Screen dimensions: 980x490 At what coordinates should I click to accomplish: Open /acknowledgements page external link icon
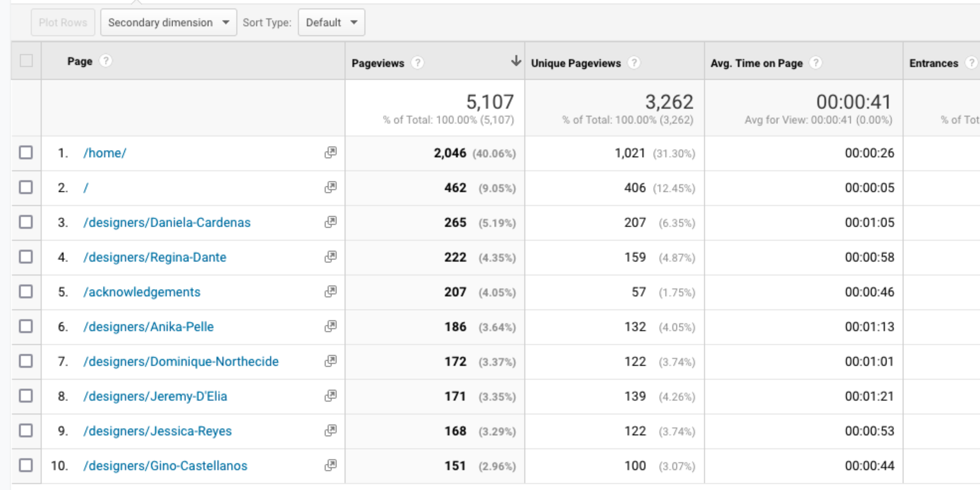[331, 291]
